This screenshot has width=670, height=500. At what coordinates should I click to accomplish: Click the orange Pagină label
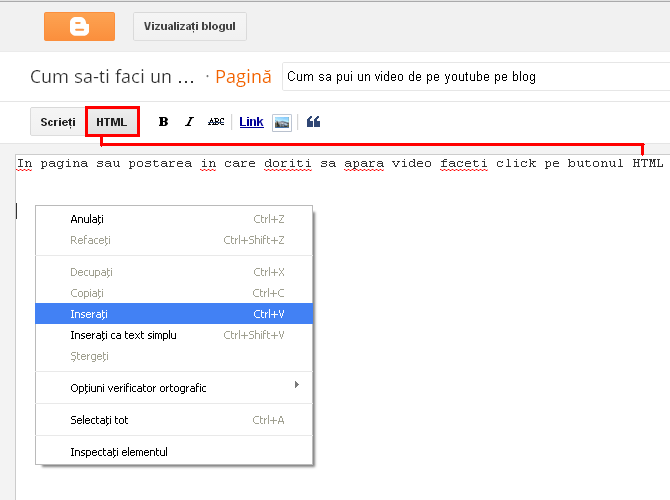pos(243,77)
